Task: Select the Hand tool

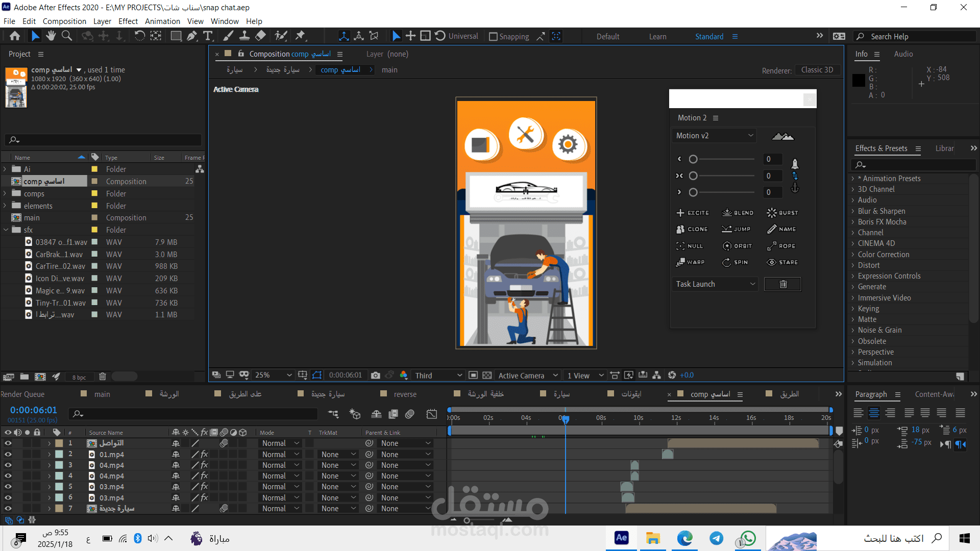Action: [51, 36]
